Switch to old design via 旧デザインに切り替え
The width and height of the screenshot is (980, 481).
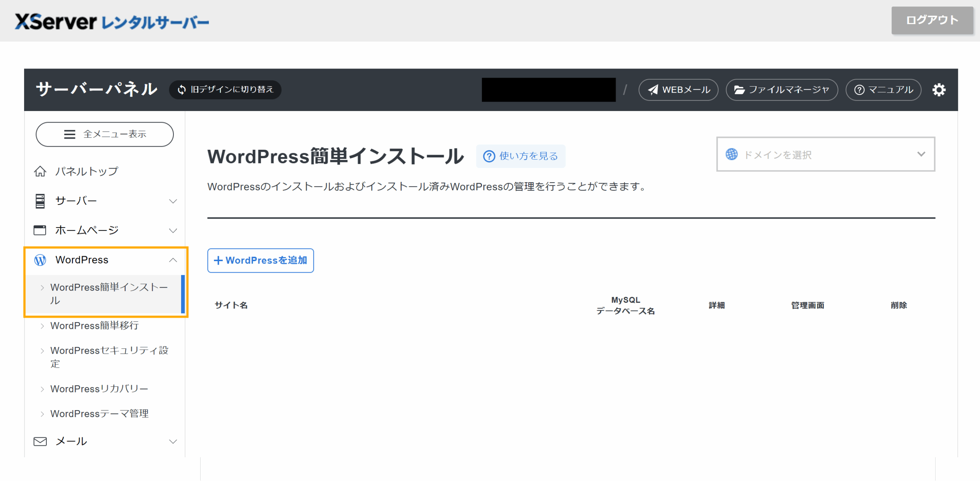225,90
